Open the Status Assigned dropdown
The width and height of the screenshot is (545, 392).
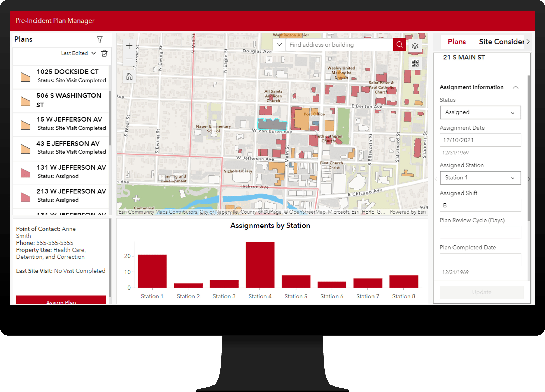[480, 112]
